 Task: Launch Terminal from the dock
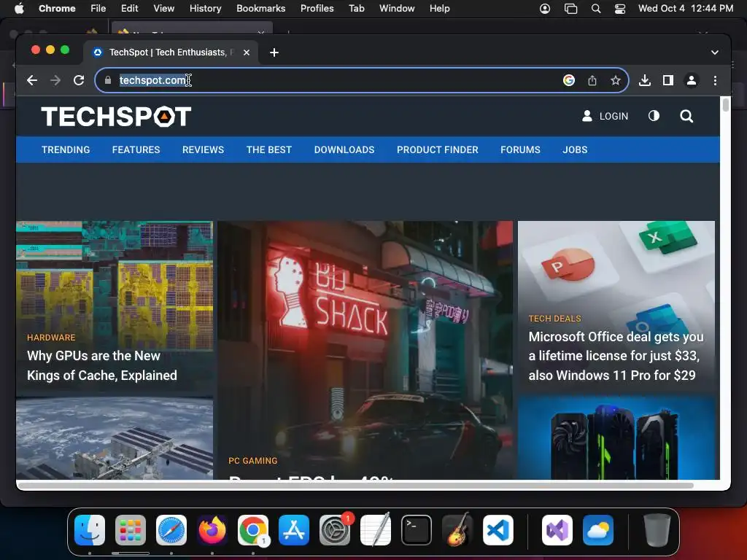pyautogui.click(x=417, y=530)
